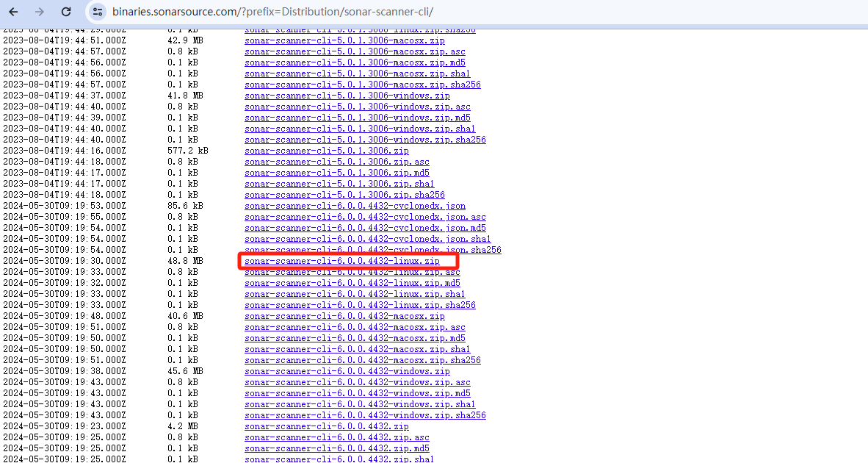868x463 pixels.
Task: Select the 48.8 MB file size text
Action: (x=186, y=261)
